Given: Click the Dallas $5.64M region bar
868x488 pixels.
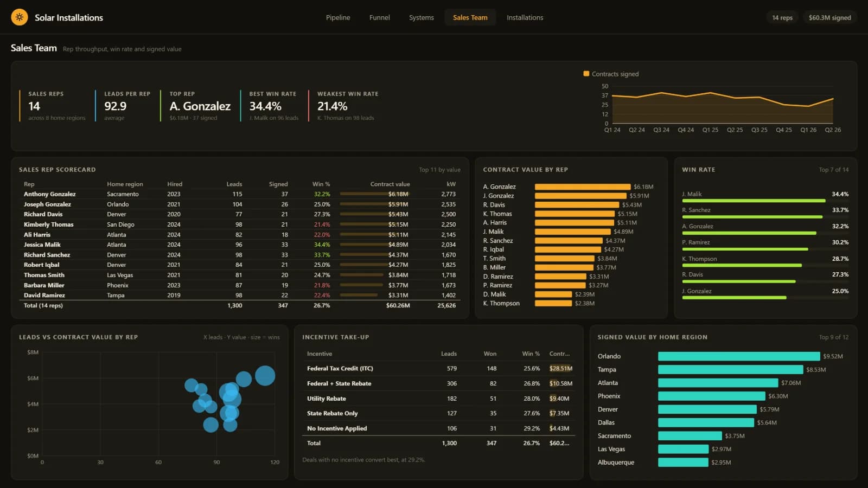Looking at the screenshot, I should coord(706,422).
